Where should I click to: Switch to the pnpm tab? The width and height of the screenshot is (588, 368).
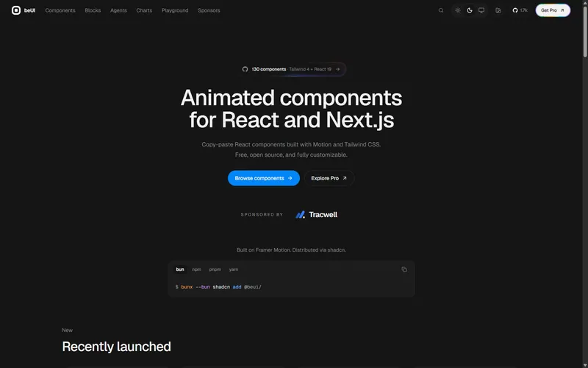[215, 269]
